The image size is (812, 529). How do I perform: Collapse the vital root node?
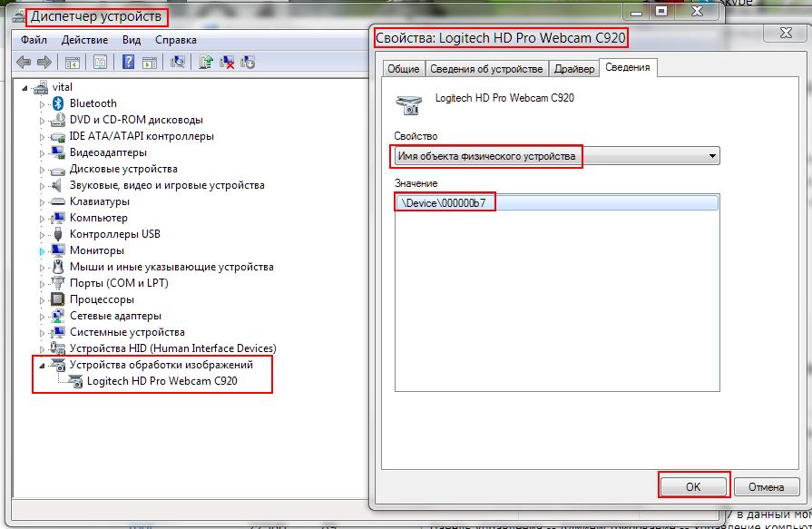24,89
